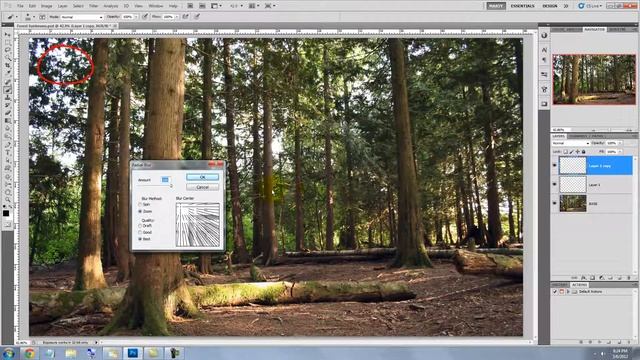Open the Flow slider arrow in options bar
Image resolution: width=640 pixels, height=360 pixels.
pyautogui.click(x=177, y=17)
